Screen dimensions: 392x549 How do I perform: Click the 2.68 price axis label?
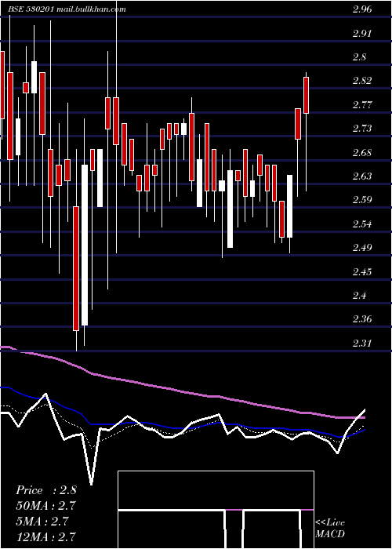pyautogui.click(x=362, y=153)
